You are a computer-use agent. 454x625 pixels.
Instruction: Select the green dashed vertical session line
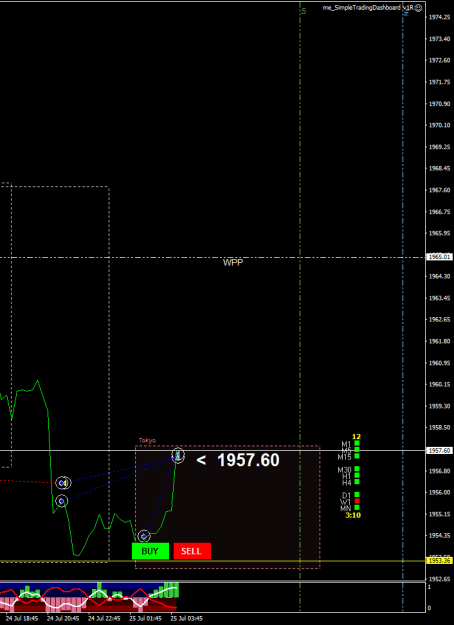pyautogui.click(x=300, y=307)
